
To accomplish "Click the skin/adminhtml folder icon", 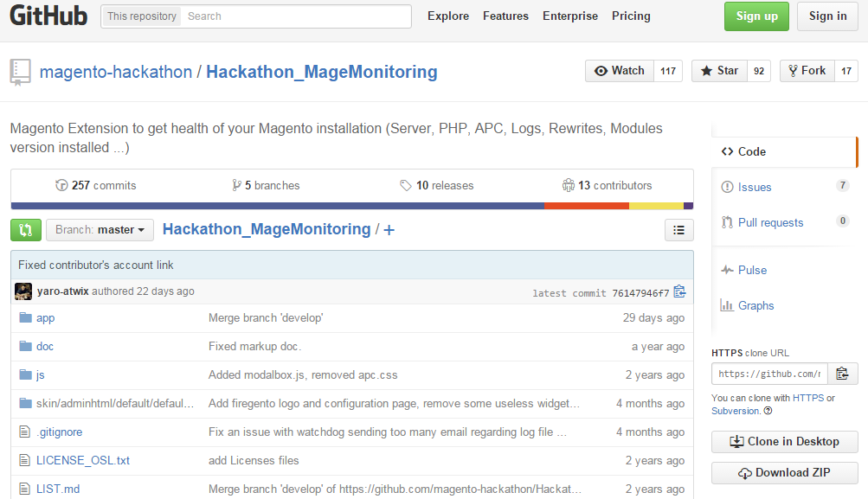I will [x=25, y=403].
